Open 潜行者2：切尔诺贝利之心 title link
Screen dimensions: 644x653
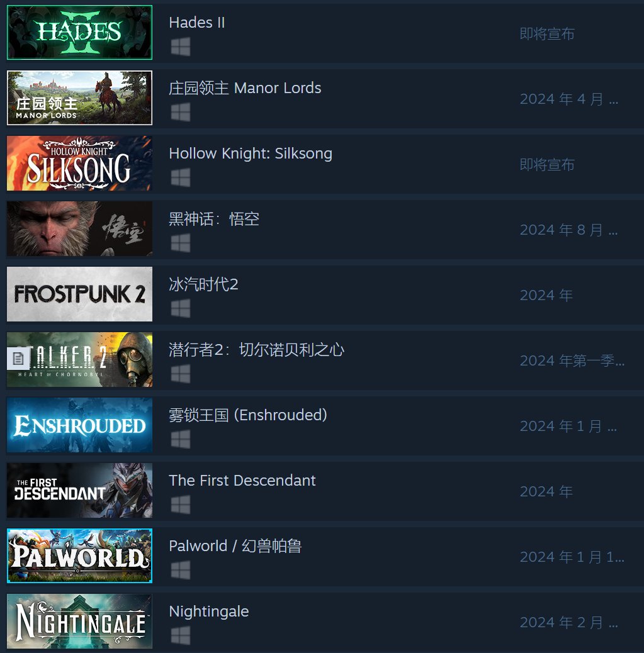pos(256,349)
